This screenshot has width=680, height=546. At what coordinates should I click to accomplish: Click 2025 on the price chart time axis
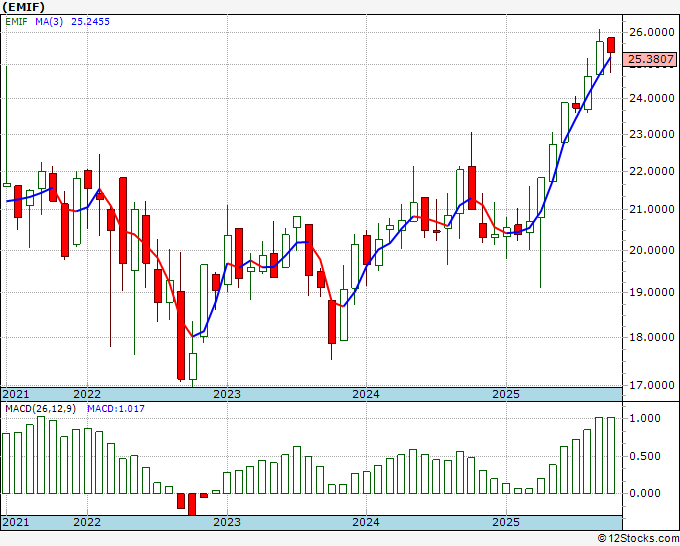pyautogui.click(x=506, y=394)
